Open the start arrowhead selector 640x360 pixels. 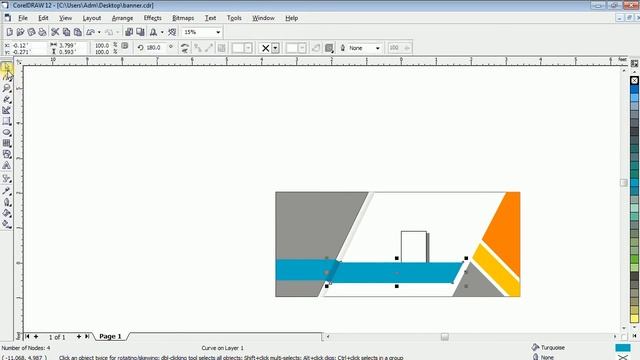(x=242, y=48)
